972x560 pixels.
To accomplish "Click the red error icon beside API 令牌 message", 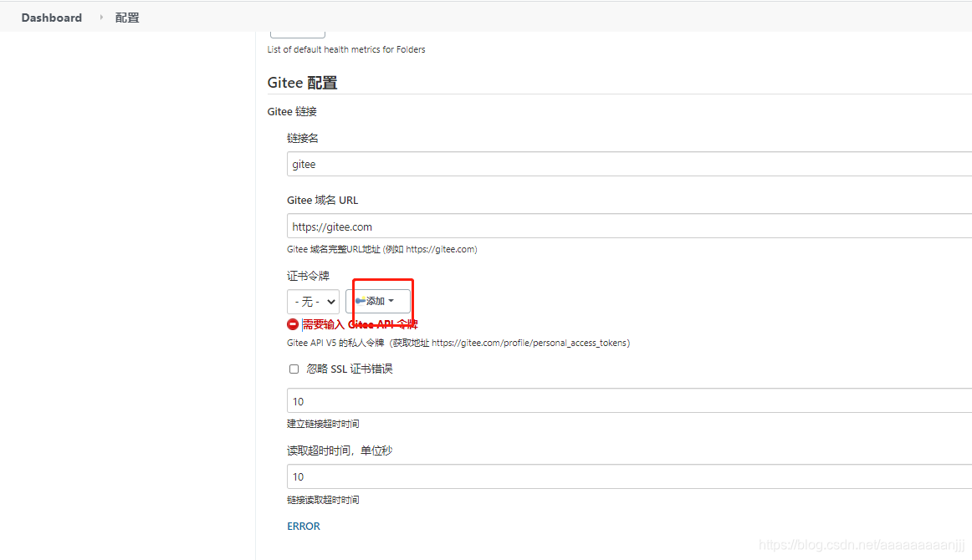I will click(293, 324).
